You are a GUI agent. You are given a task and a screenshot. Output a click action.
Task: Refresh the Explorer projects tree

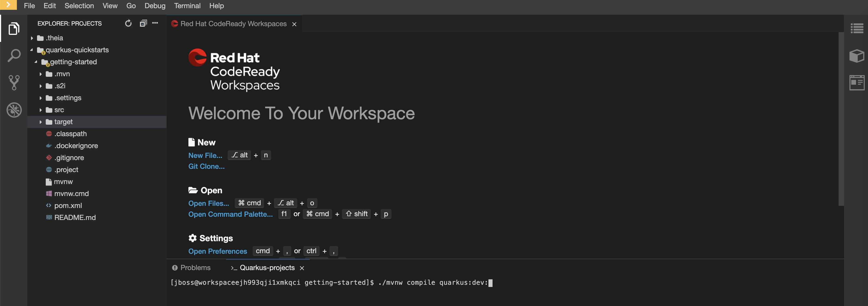click(129, 23)
